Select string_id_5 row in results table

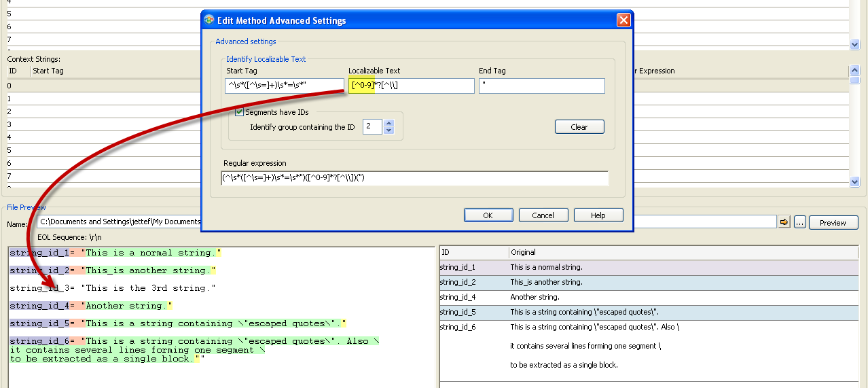pyautogui.click(x=649, y=312)
